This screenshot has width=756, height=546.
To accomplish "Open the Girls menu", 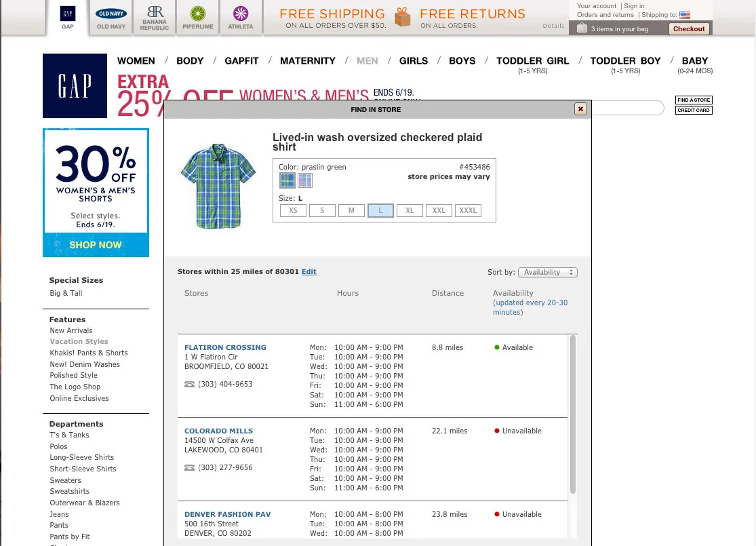I will click(414, 61).
